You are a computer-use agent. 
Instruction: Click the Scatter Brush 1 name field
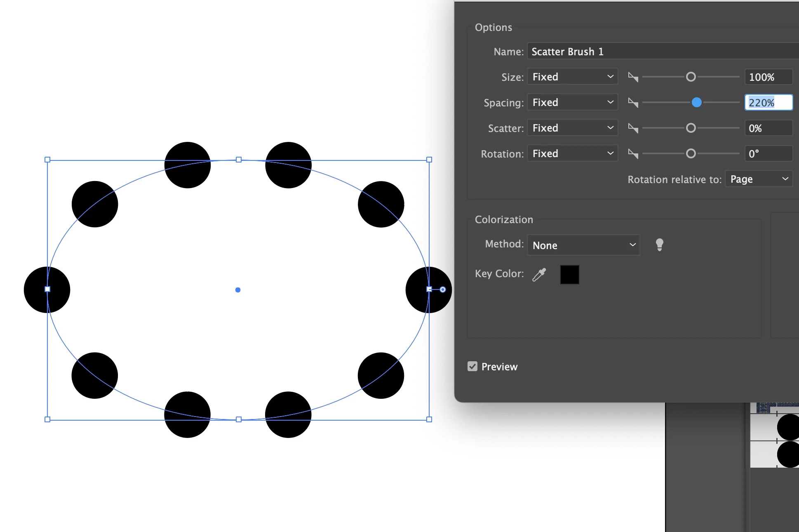pos(660,52)
